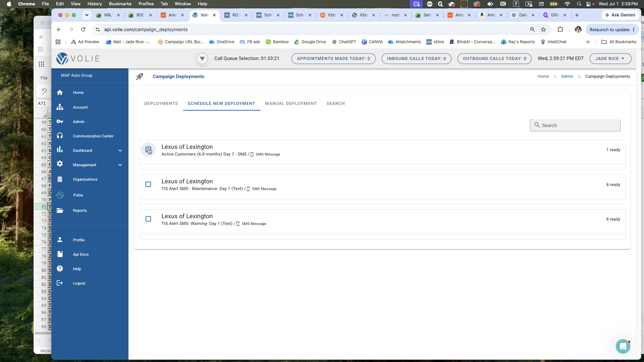Open Admin key icon in sidebar

[x=60, y=122]
